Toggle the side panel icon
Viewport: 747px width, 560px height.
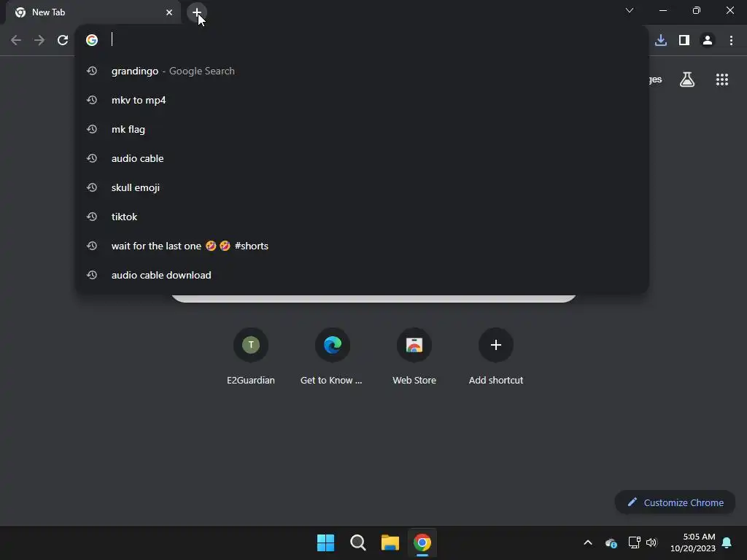[x=684, y=40]
